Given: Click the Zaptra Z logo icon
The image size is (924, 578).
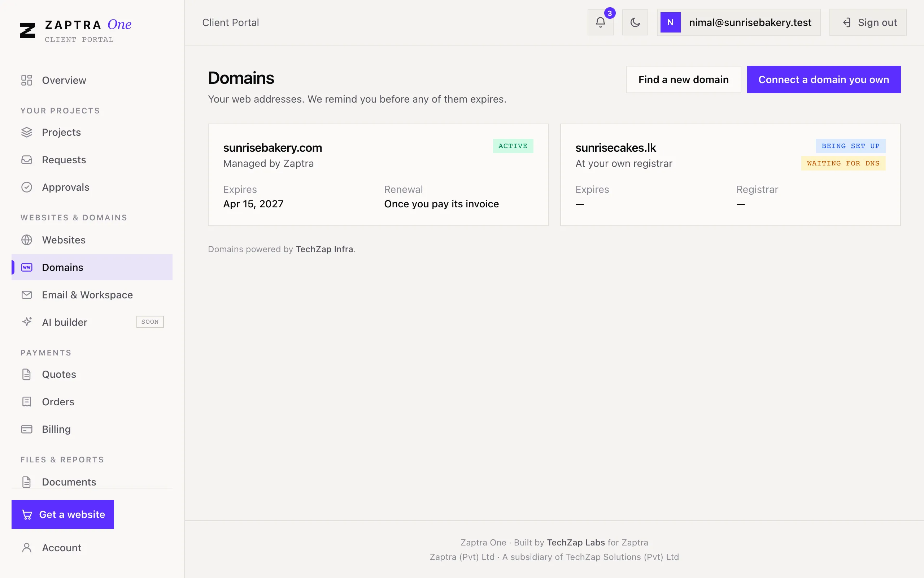Looking at the screenshot, I should click(27, 30).
